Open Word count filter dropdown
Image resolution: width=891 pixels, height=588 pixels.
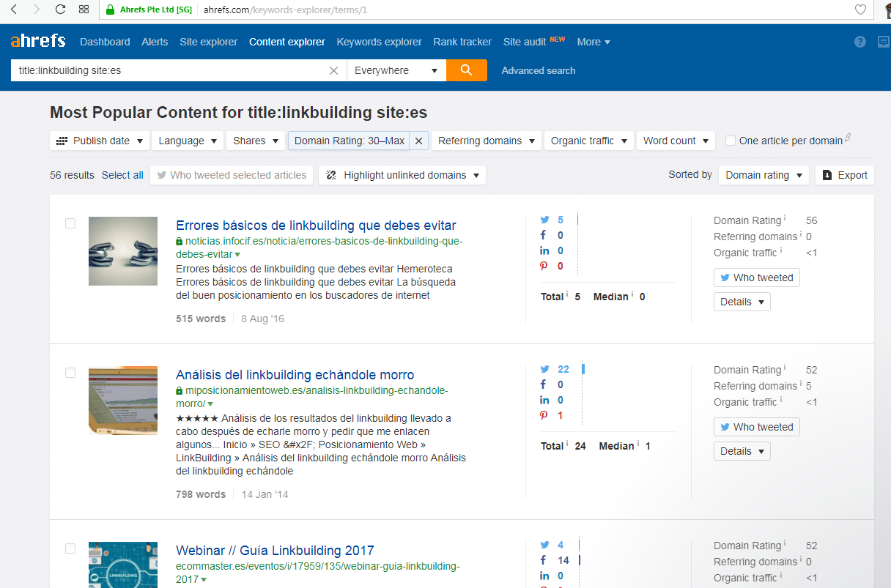coord(676,141)
